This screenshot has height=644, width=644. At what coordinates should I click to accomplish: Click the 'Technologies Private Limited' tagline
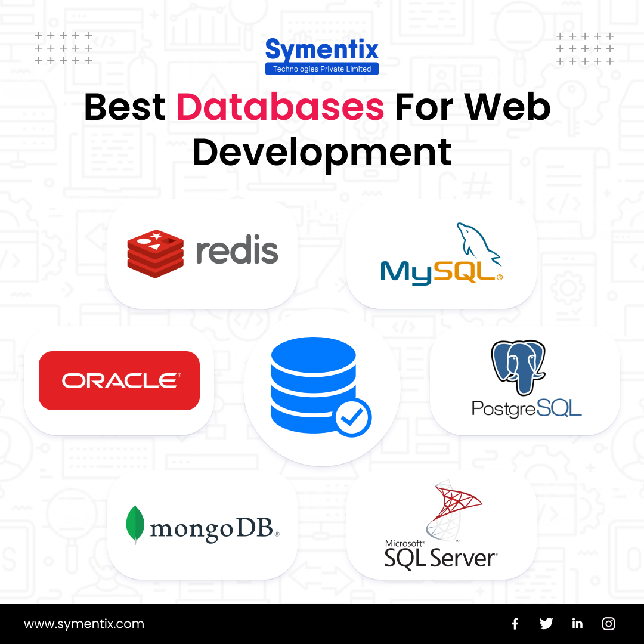tap(322, 69)
